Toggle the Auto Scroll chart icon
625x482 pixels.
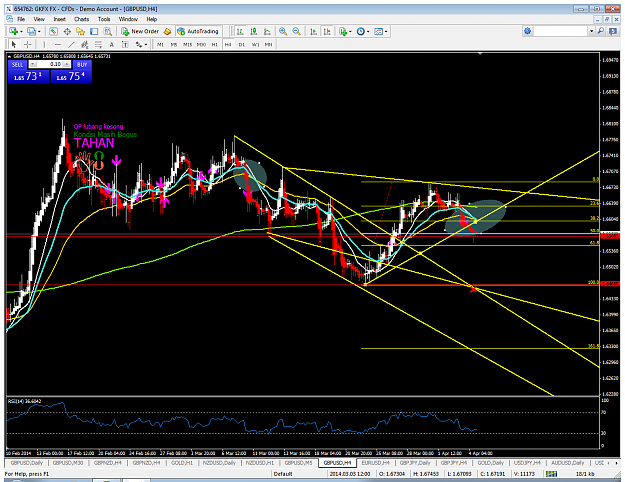(x=314, y=31)
